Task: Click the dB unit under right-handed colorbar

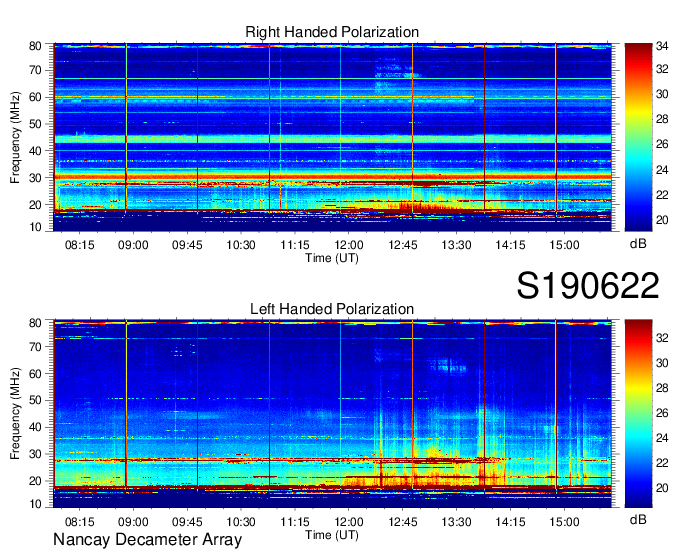Action: pyautogui.click(x=638, y=244)
